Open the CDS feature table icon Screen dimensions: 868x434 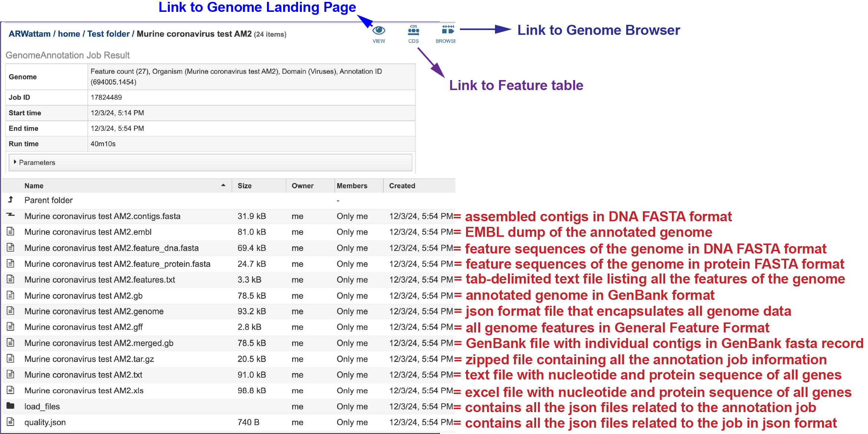(x=413, y=34)
